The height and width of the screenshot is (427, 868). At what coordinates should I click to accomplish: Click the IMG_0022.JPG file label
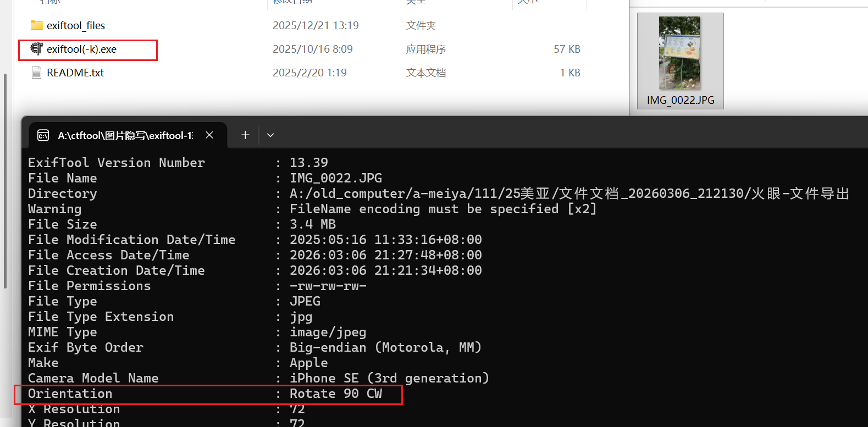[681, 100]
